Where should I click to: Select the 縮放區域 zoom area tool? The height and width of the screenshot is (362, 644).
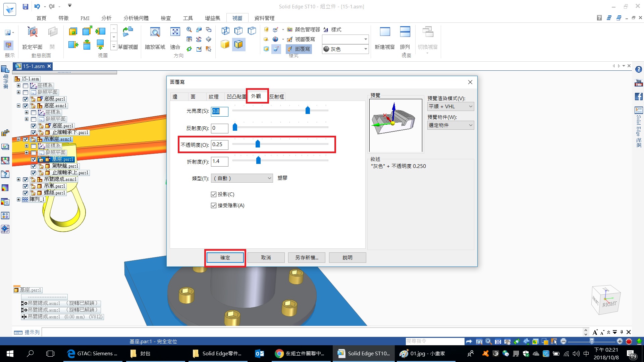click(155, 38)
